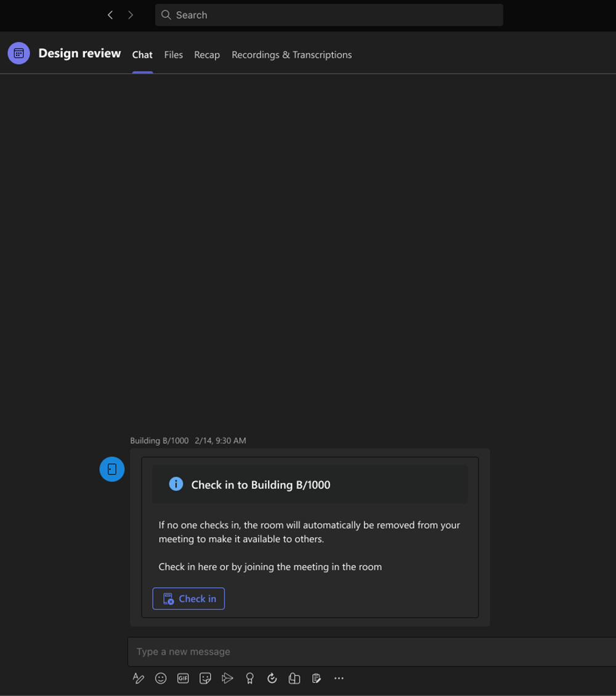Open the Viva Engage cards icon
This screenshot has width=616, height=696.
tap(294, 678)
